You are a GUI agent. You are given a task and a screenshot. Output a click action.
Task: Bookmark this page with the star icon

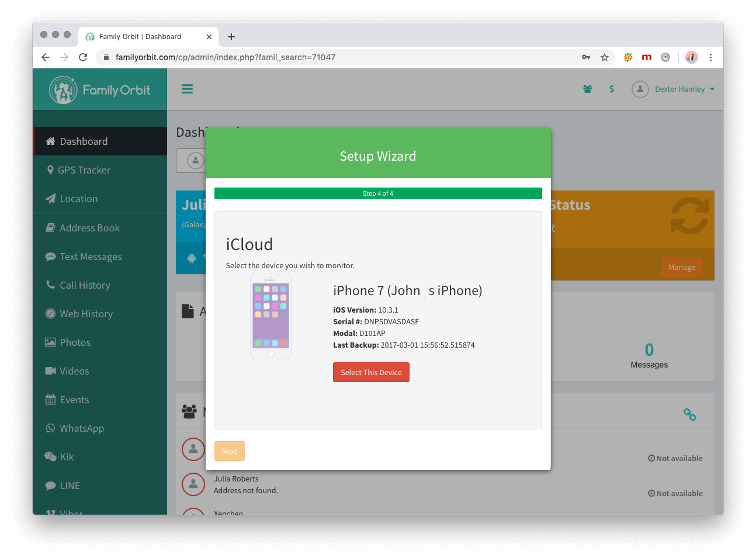click(605, 57)
